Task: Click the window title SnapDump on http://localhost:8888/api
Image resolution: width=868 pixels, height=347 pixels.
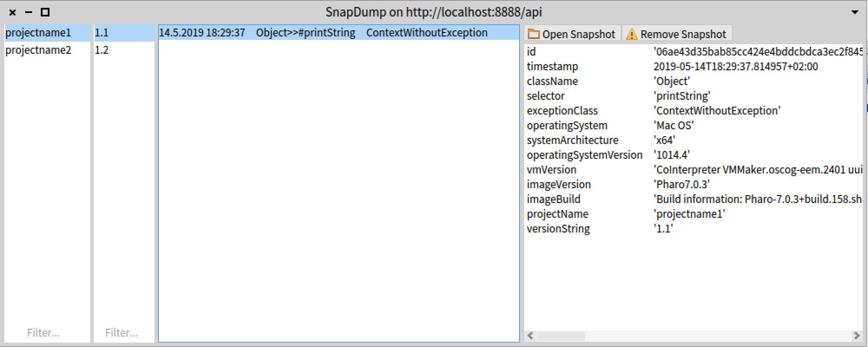Action: coord(434,12)
